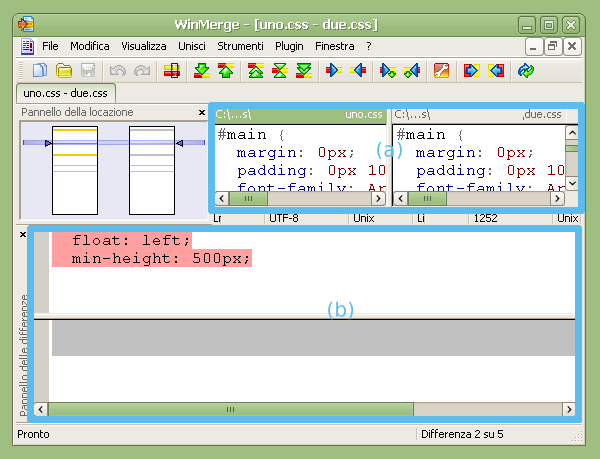This screenshot has height=459, width=600.
Task: Copy all differences to the right
Action: tap(471, 70)
